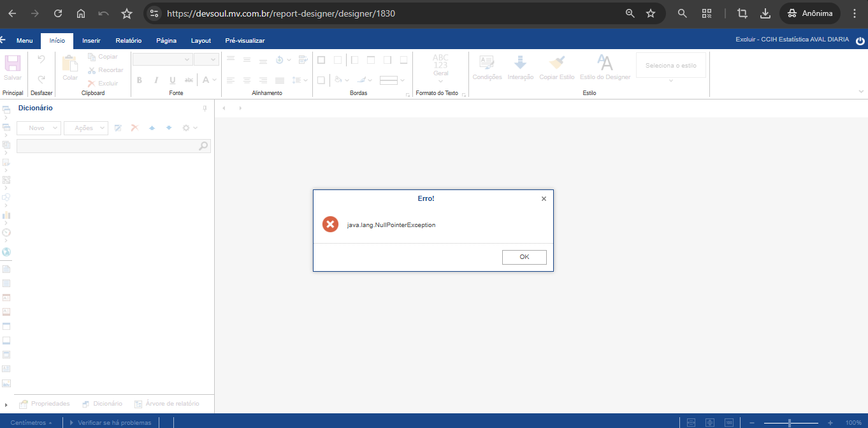Open the Menu button
Screen dimensions: 868x428
click(25, 41)
